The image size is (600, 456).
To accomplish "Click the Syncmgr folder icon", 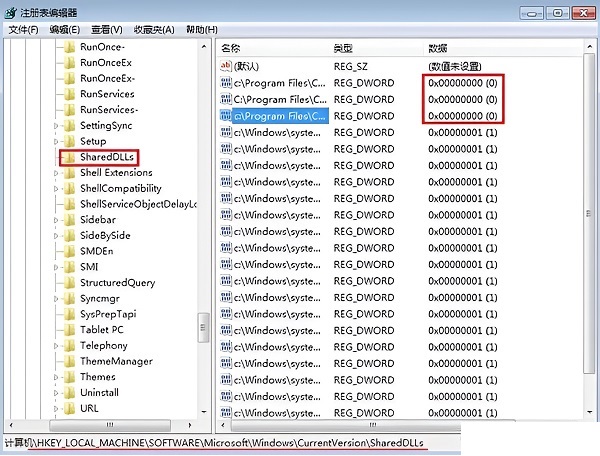I will point(70,298).
